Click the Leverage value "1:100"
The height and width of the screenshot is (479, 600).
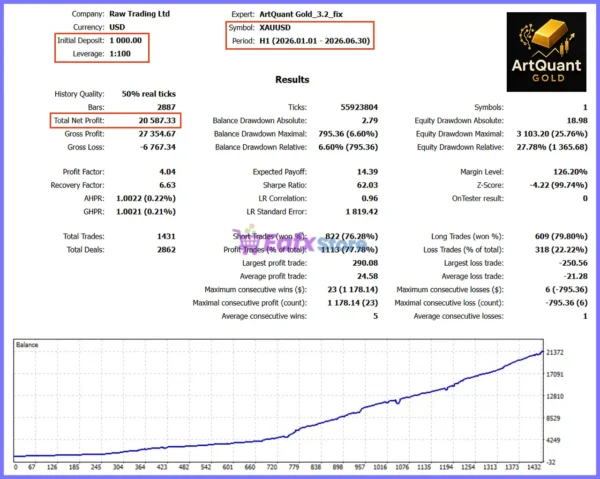click(120, 54)
